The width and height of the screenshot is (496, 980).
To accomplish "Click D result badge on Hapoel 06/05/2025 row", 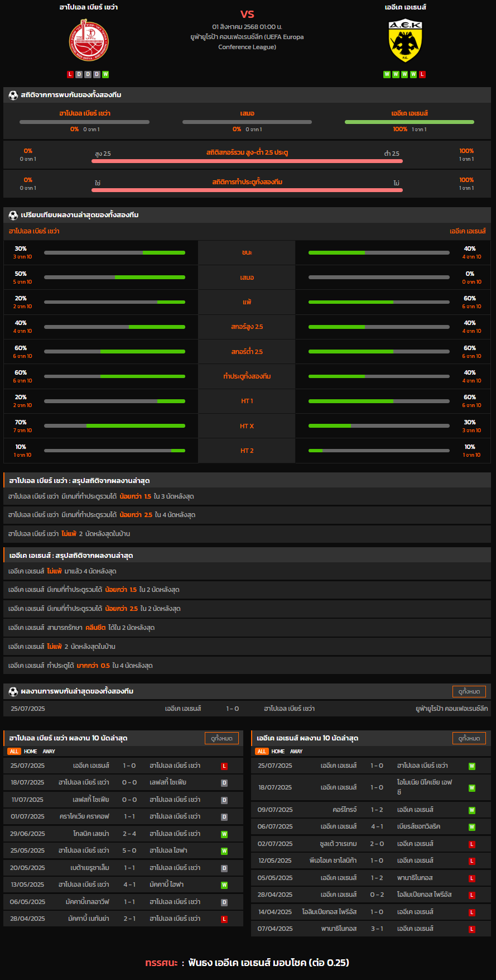I will pos(224,902).
